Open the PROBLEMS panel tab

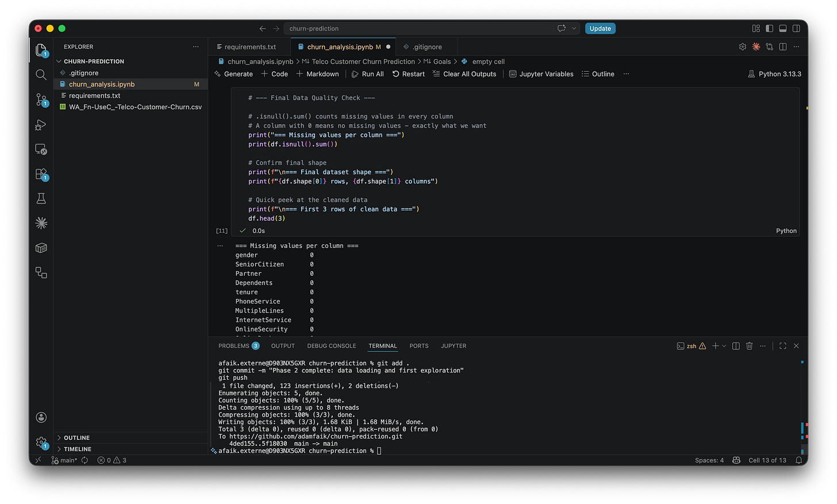pos(235,345)
